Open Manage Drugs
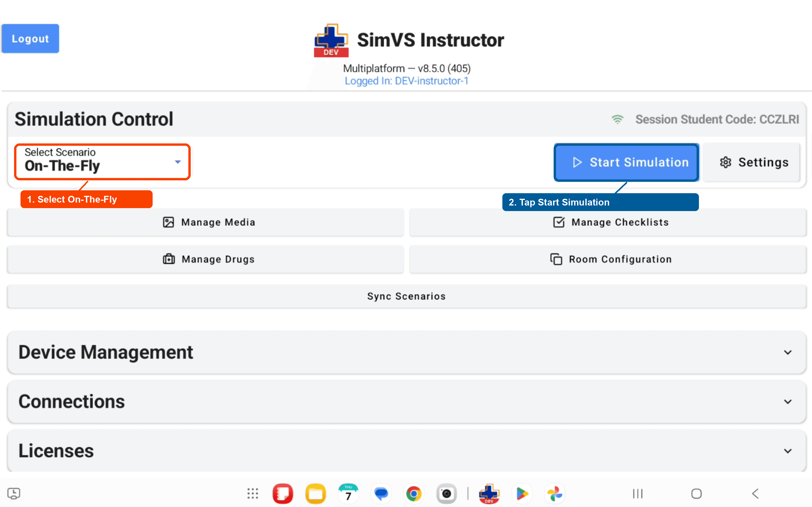This screenshot has width=812, height=507. [x=206, y=259]
